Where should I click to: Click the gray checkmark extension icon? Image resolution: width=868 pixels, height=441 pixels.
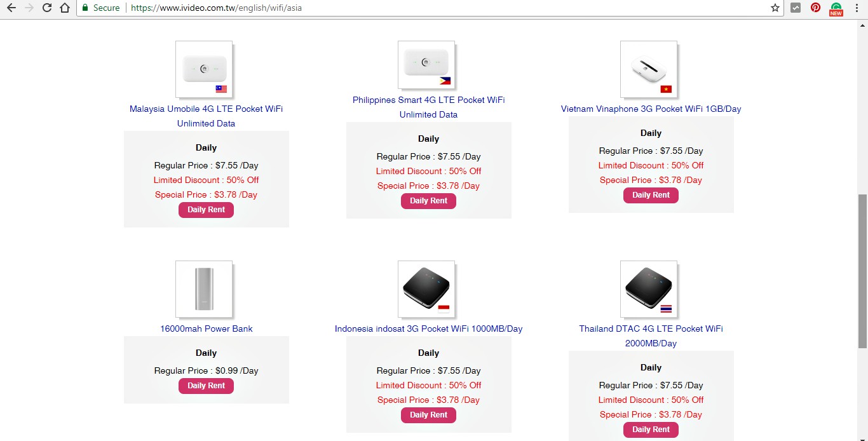coord(796,8)
